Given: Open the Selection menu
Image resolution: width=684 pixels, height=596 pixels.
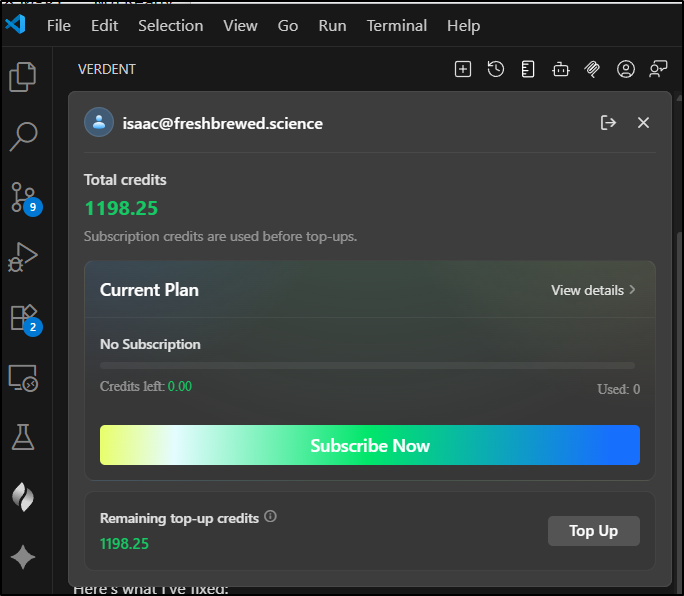Looking at the screenshot, I should 169,25.
